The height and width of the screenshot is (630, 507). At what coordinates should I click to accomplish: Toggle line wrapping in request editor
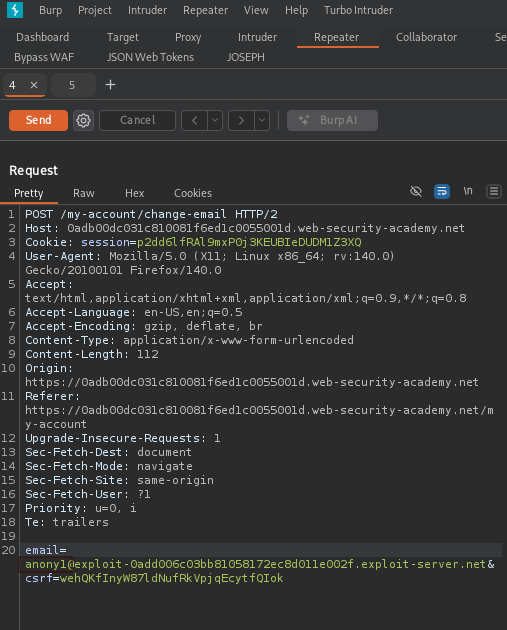tap(442, 191)
